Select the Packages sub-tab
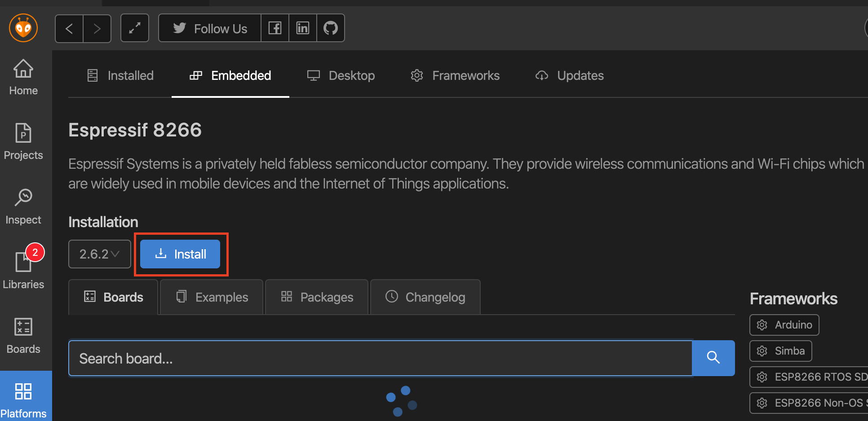Image resolution: width=868 pixels, height=421 pixels. click(x=317, y=297)
